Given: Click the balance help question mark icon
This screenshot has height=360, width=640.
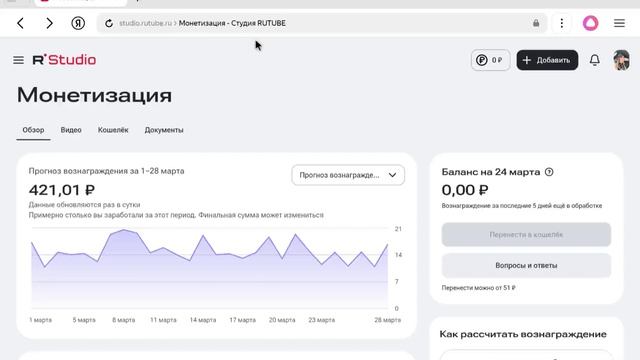Looking at the screenshot, I should tap(549, 172).
